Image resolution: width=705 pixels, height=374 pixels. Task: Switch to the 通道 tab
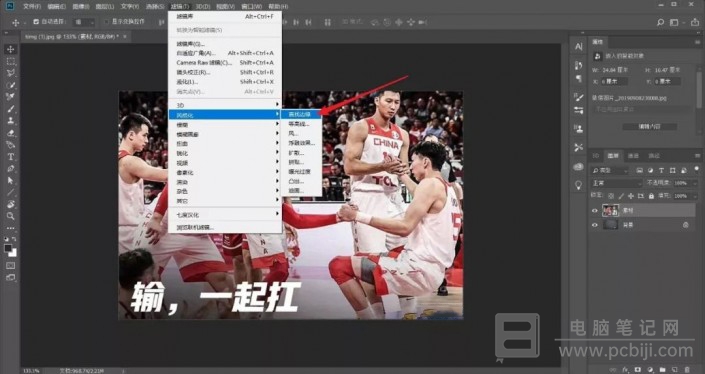click(633, 156)
